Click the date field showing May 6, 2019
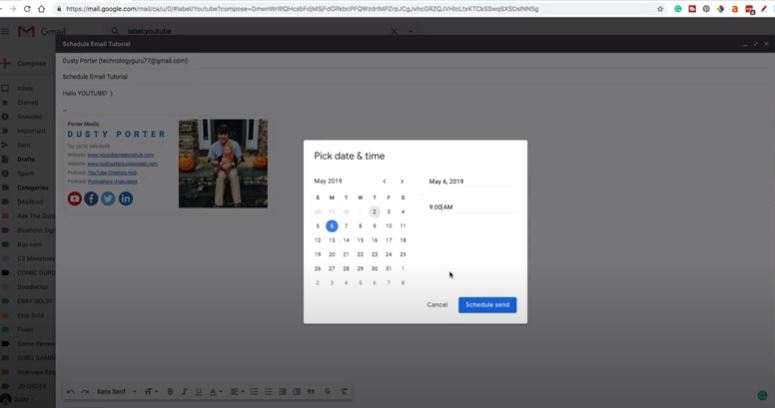 pos(470,181)
